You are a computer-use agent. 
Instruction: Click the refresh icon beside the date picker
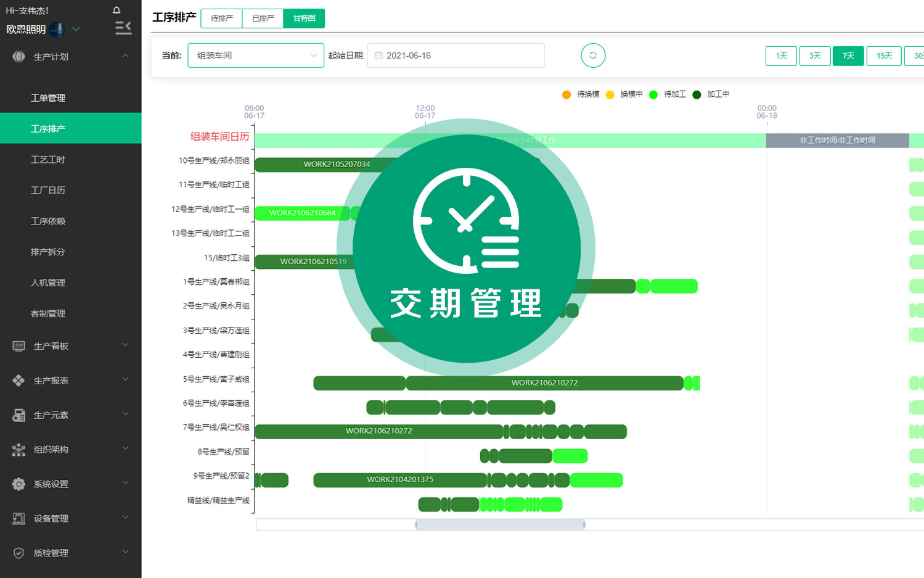click(592, 55)
